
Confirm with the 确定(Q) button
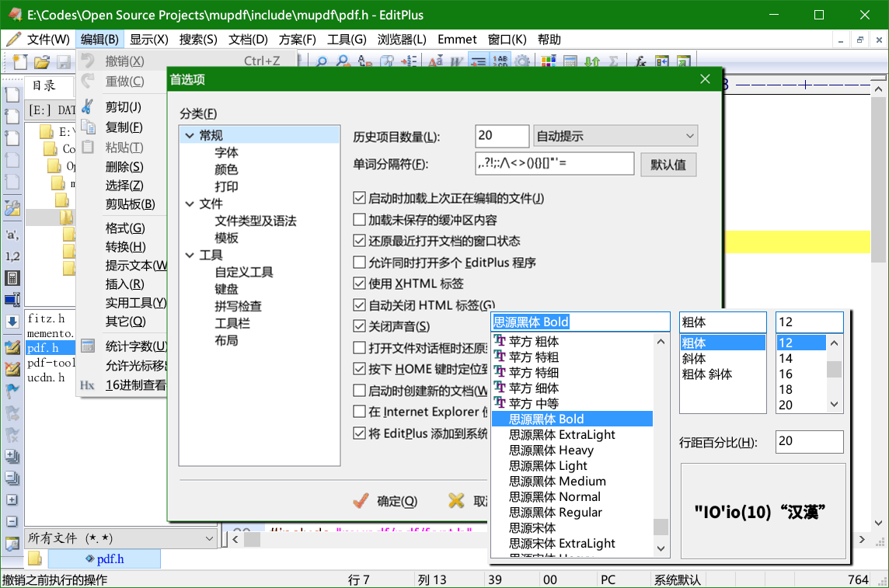click(x=386, y=501)
